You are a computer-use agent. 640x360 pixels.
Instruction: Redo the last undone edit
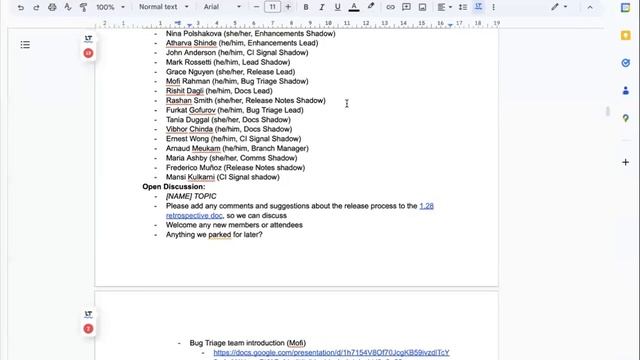(36, 7)
